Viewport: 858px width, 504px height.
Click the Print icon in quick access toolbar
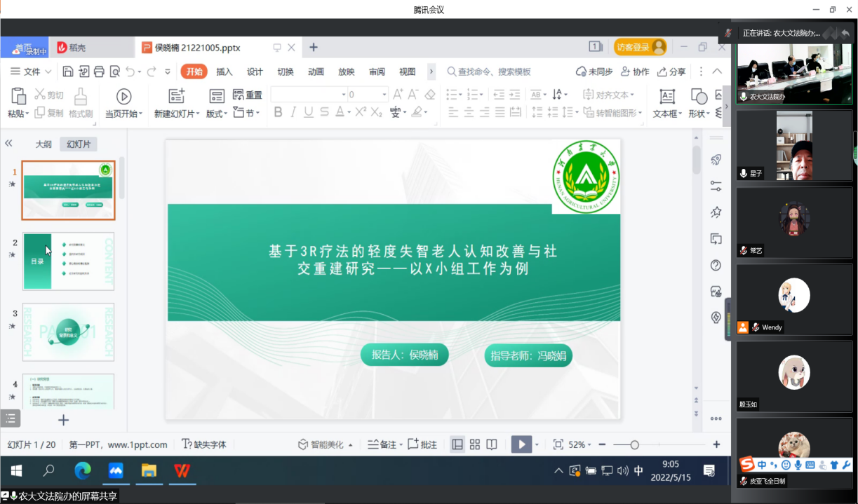tap(98, 71)
